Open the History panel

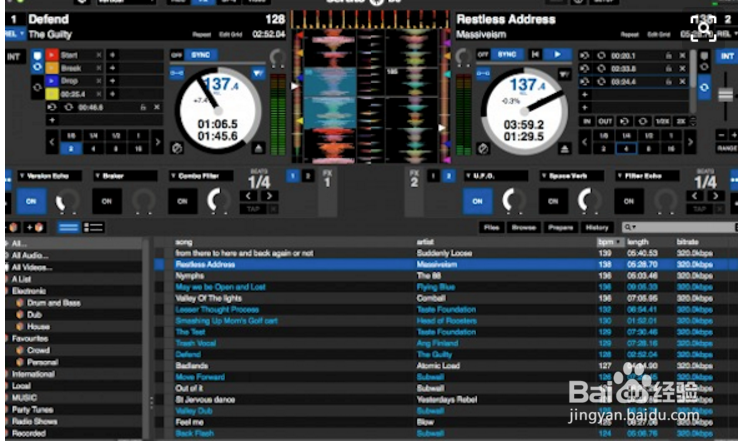pyautogui.click(x=597, y=227)
